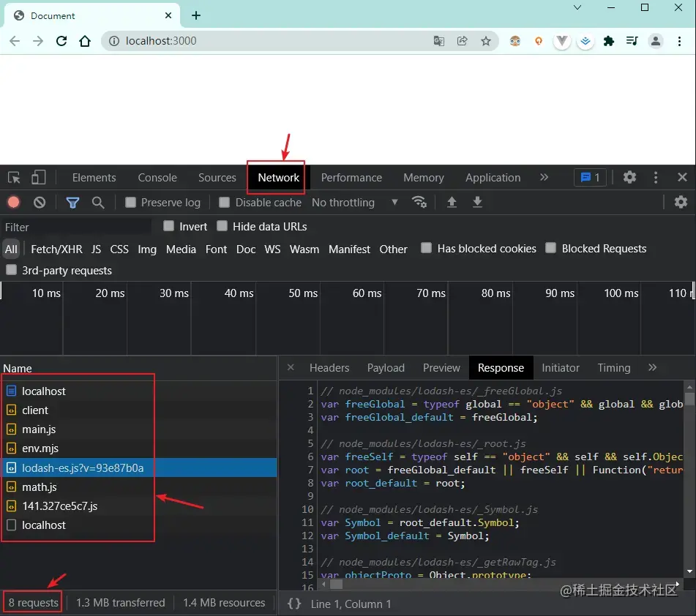Image resolution: width=696 pixels, height=616 pixels.
Task: Select the 141.327ce5c7.js request
Action: (138, 506)
